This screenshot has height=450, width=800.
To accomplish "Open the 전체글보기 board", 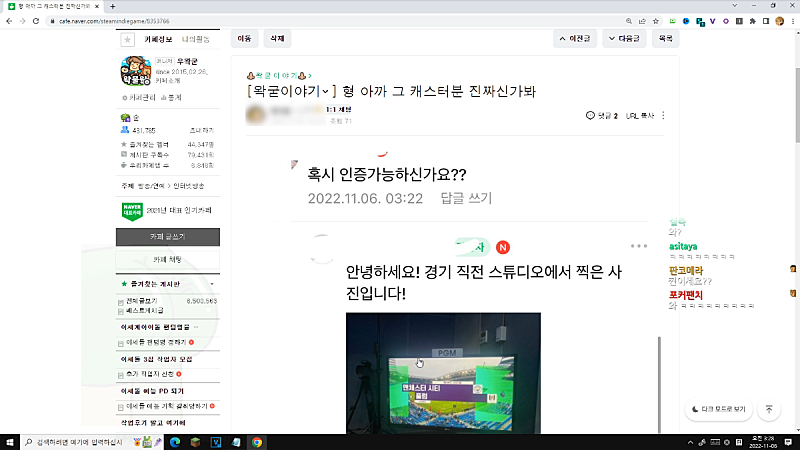I will (141, 301).
